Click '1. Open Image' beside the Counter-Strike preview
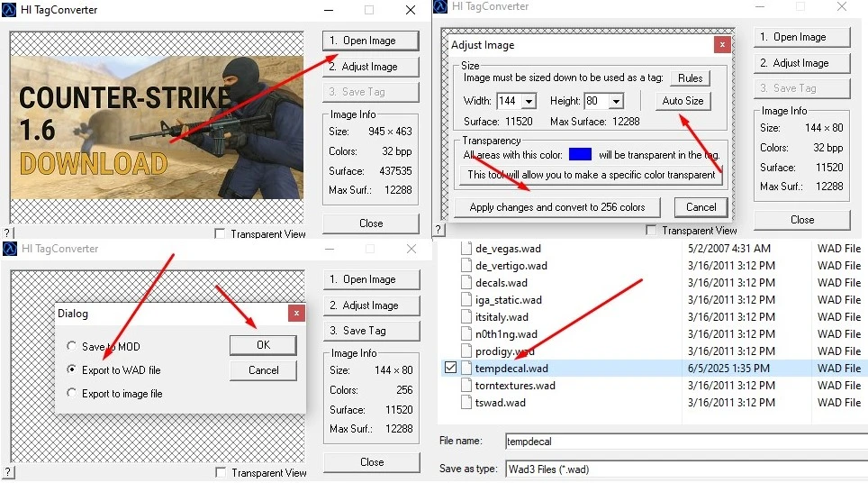868x483 pixels. [370, 41]
